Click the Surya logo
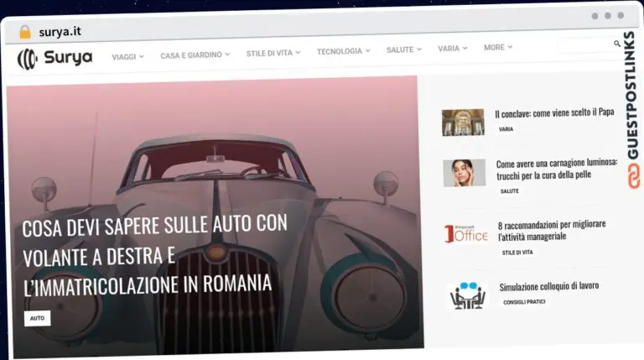 [x=55, y=59]
